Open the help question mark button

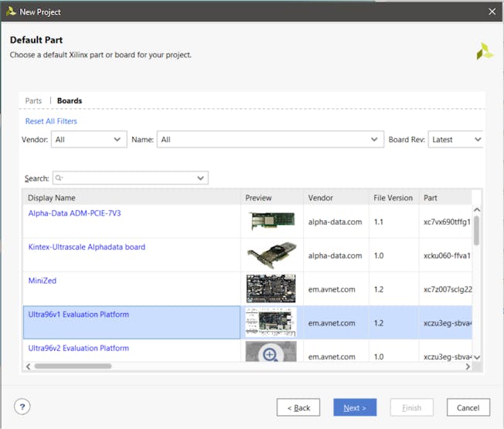click(22, 407)
